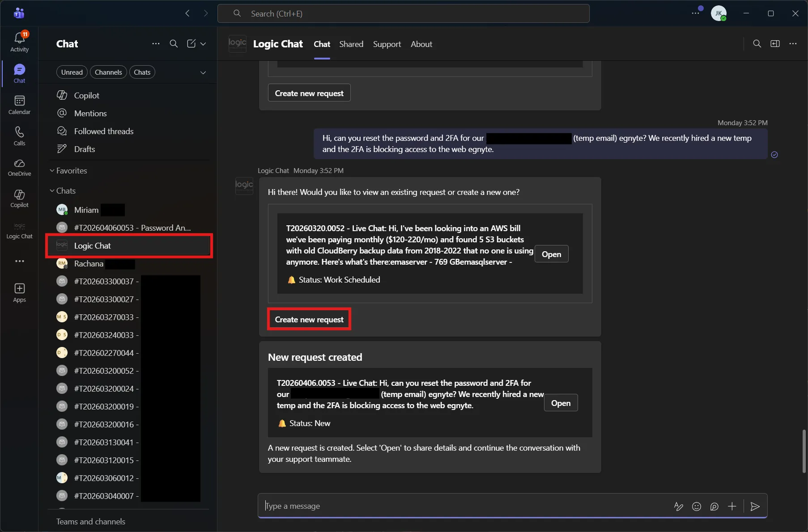This screenshot has width=808, height=532.
Task: Open the Rachana chat
Action: coord(129,263)
